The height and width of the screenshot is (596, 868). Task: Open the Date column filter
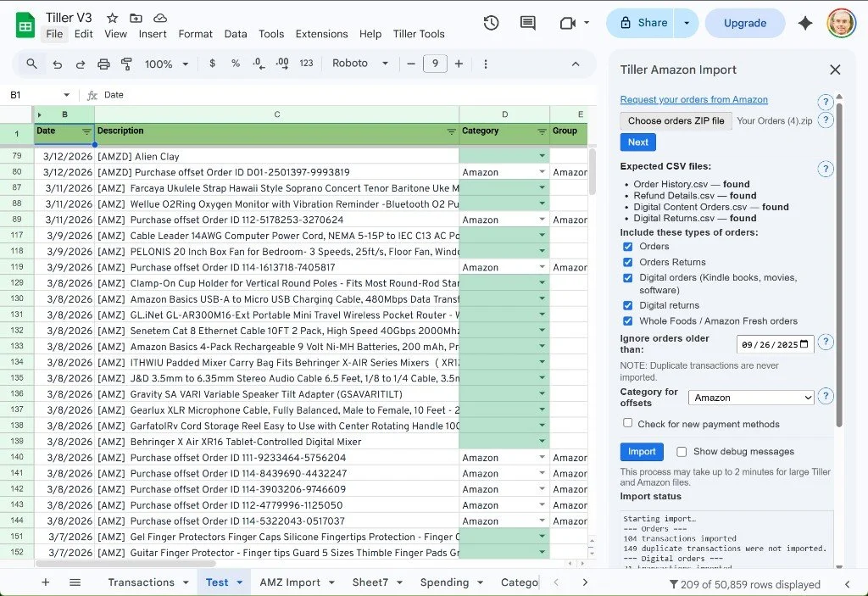point(86,131)
